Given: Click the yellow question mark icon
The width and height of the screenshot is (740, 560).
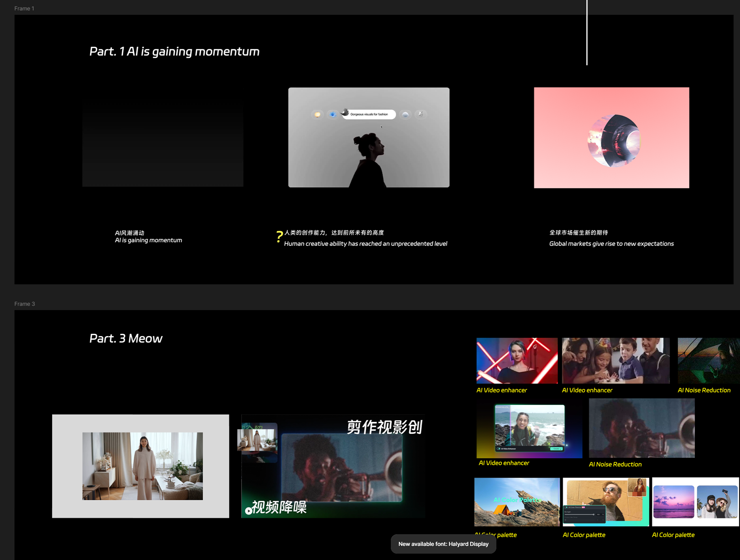Looking at the screenshot, I should (x=279, y=236).
